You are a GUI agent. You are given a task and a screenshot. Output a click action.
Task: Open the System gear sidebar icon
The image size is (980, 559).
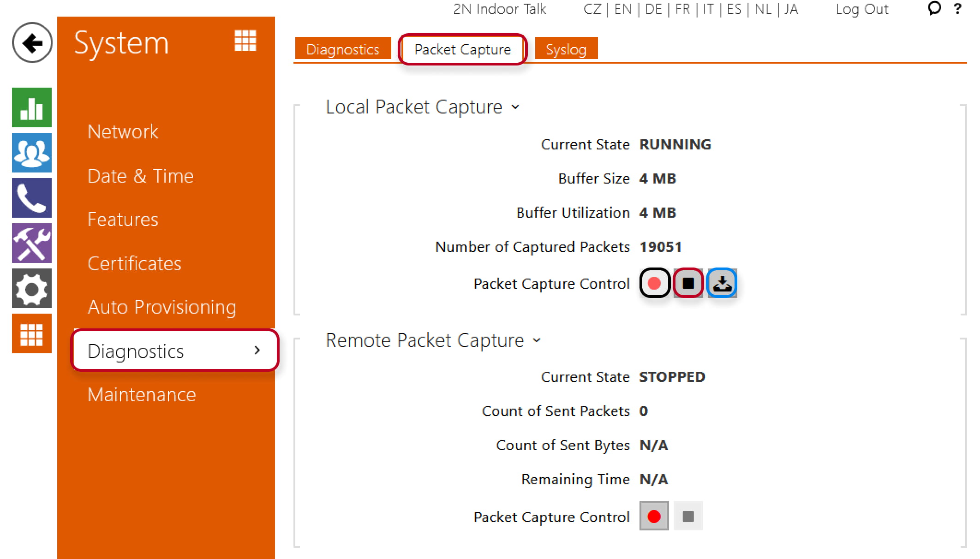tap(32, 289)
